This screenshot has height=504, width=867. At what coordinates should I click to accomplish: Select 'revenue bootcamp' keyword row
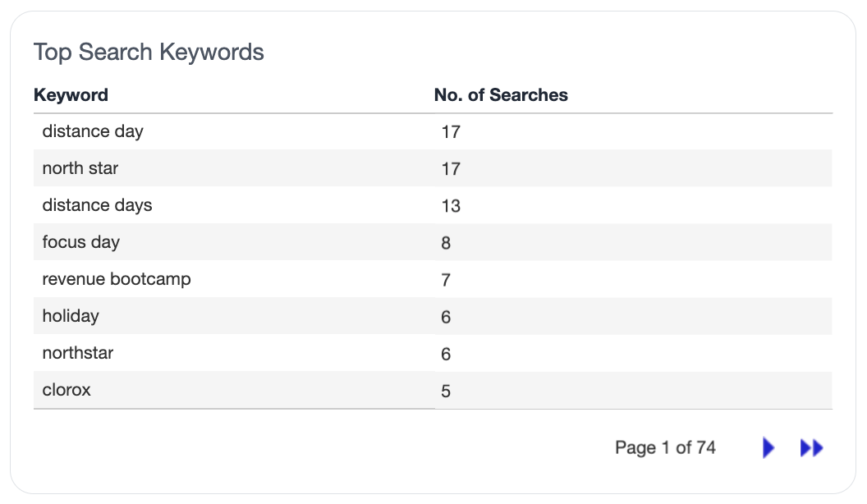point(433,279)
